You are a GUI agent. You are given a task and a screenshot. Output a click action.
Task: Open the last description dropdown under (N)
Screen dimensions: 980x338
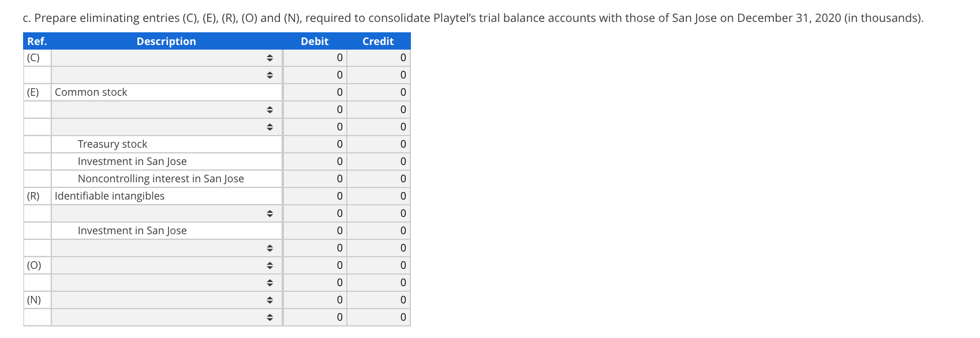click(x=167, y=317)
